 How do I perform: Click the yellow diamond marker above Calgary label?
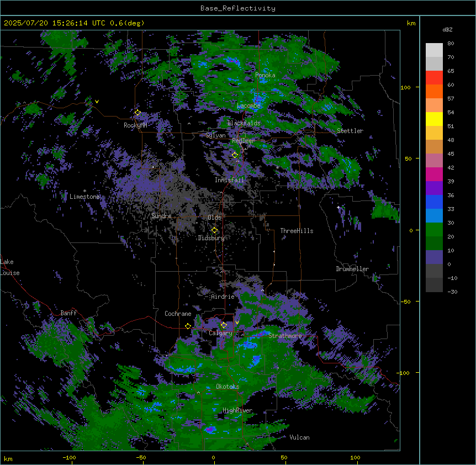click(224, 325)
